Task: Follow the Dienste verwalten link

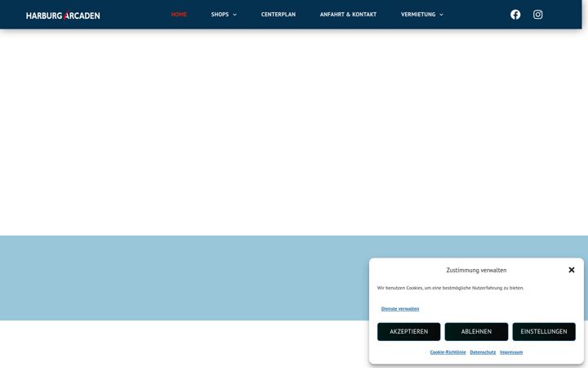Action: tap(400, 308)
